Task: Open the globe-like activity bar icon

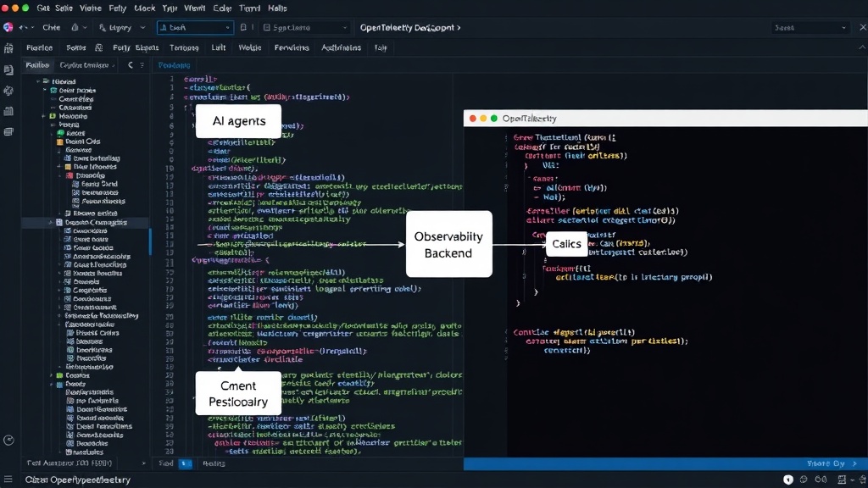Action: (8, 91)
